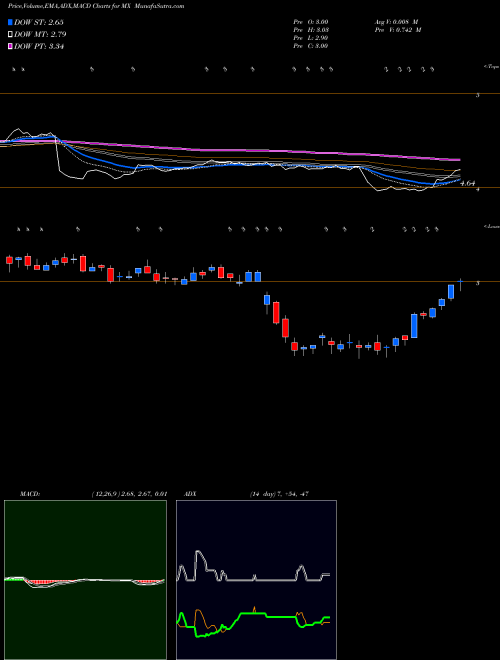Screen dimensions: 500x660
Task: Click the Tops marker label
Action: click(x=492, y=67)
